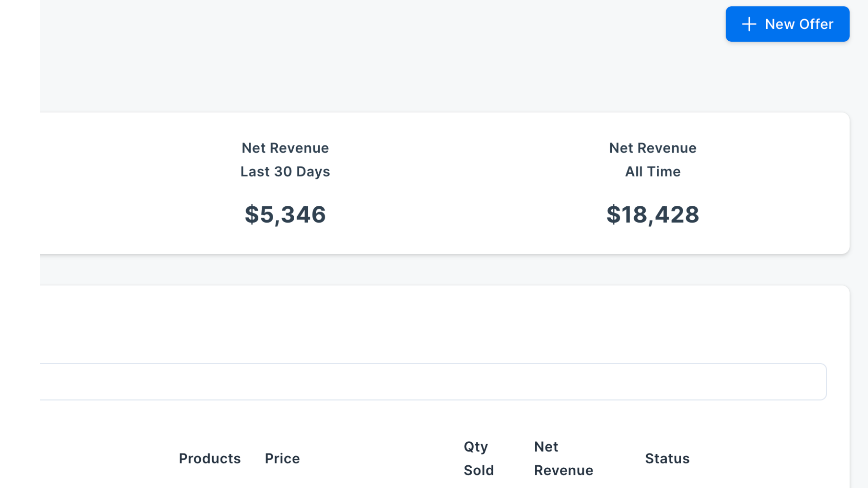Click the Revenue word in table header
The height and width of the screenshot is (488, 868).
coord(564,470)
